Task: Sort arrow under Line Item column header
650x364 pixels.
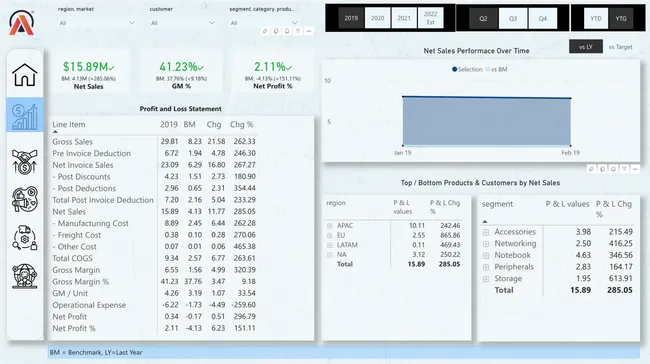Action: (x=55, y=132)
